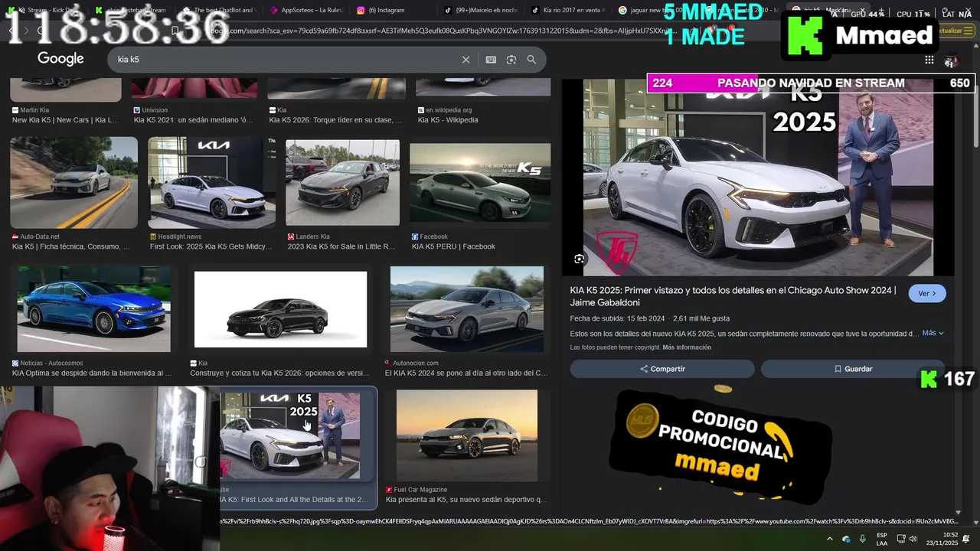This screenshot has width=980, height=551.
Task: Open 'El KIA K5 2024 se pone al día' caption
Action: (466, 373)
